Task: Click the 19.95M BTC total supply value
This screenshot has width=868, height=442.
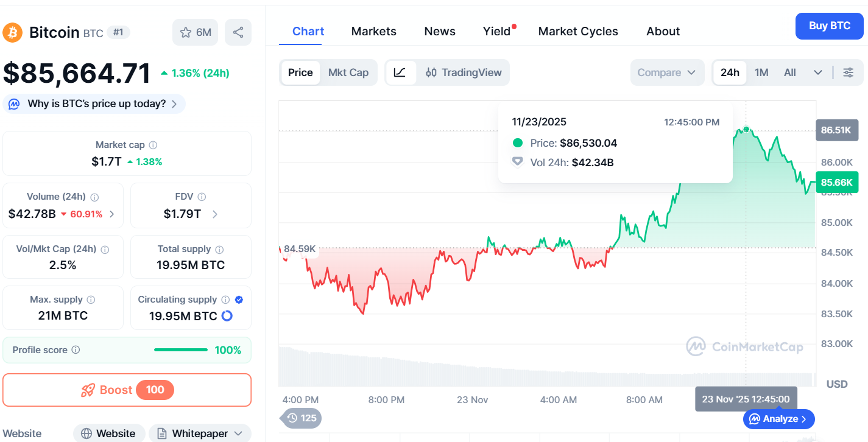Action: pyautogui.click(x=191, y=265)
